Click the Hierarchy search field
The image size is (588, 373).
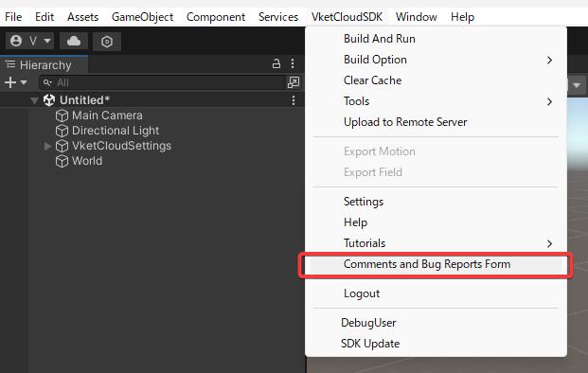[x=162, y=82]
